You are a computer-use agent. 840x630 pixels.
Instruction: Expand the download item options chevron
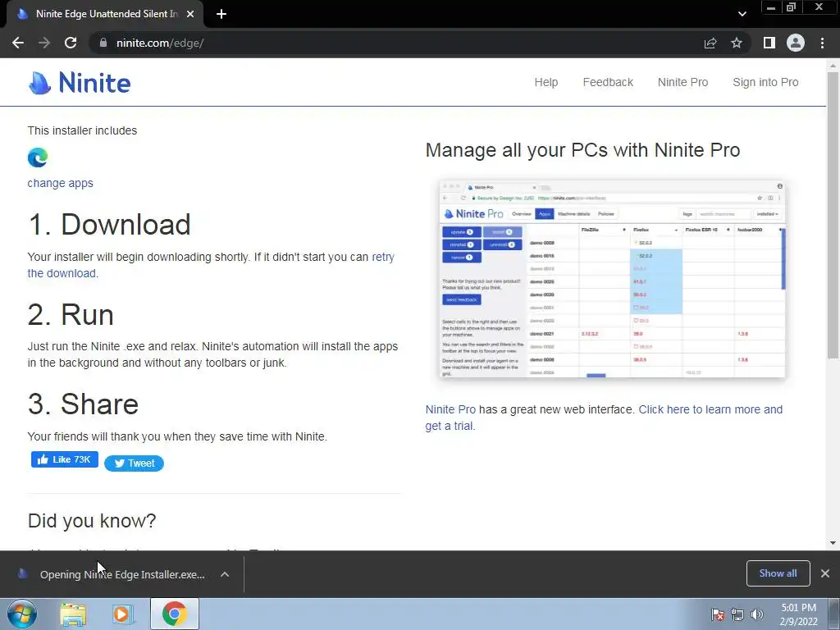(225, 574)
